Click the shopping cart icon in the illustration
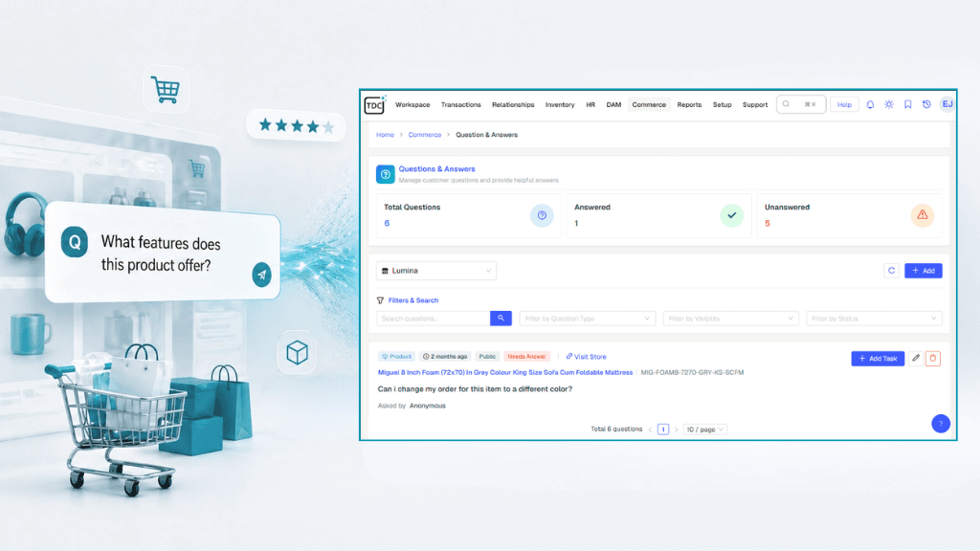Viewport: 980px width, 551px height. pos(166,90)
